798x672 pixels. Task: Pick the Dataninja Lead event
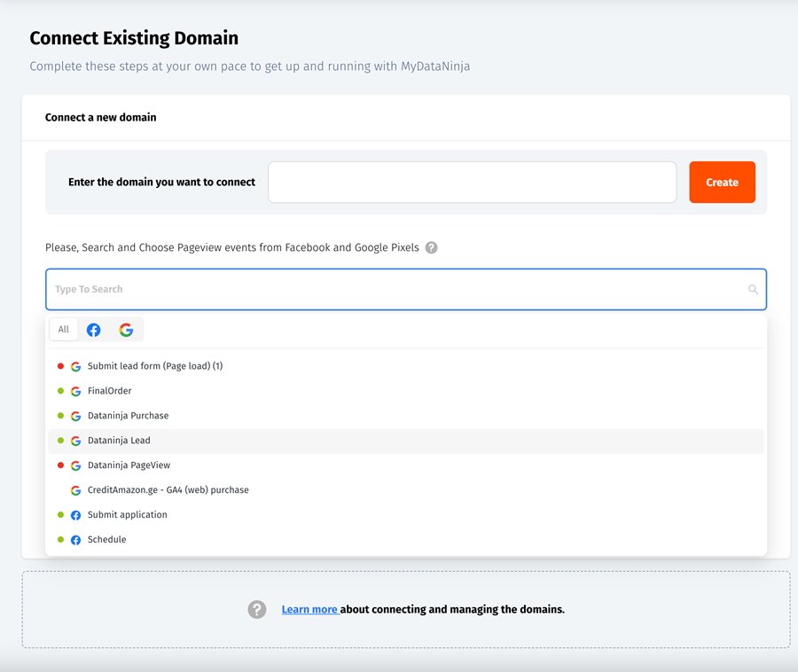[119, 441]
